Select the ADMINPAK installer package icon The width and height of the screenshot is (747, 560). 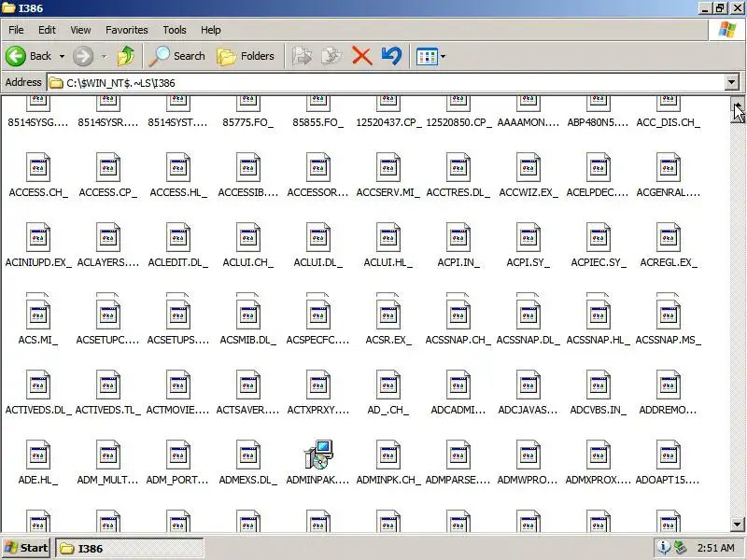[318, 455]
